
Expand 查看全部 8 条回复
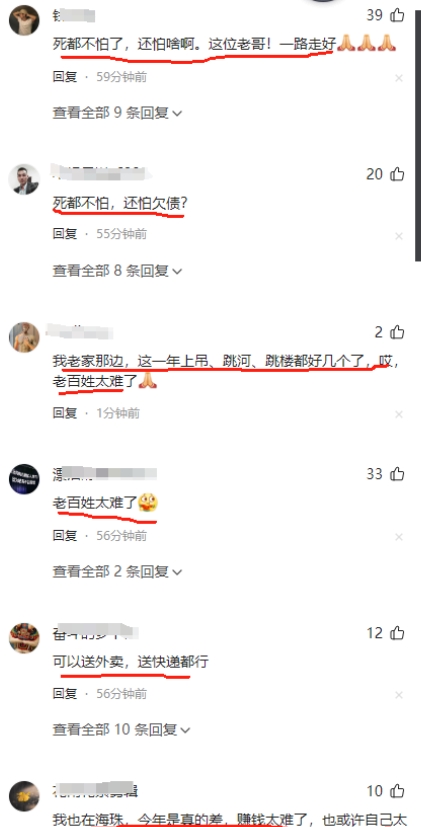[x=117, y=271]
